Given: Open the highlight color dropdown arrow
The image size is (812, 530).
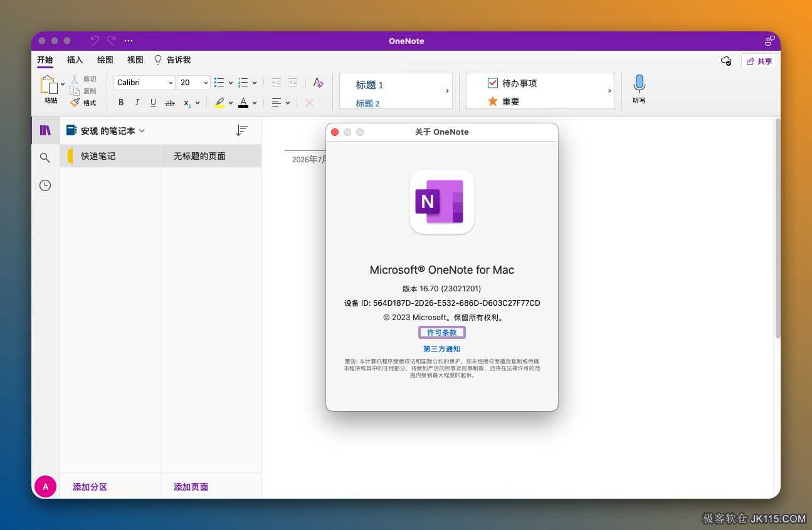Looking at the screenshot, I should click(231, 103).
